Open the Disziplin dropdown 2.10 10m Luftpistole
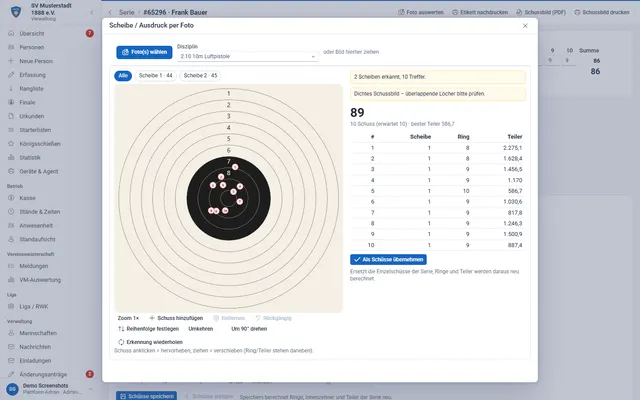640x400 pixels. click(x=248, y=56)
